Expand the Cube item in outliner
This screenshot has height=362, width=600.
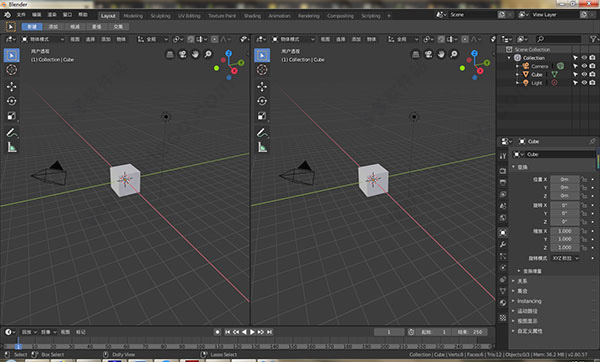tap(517, 74)
